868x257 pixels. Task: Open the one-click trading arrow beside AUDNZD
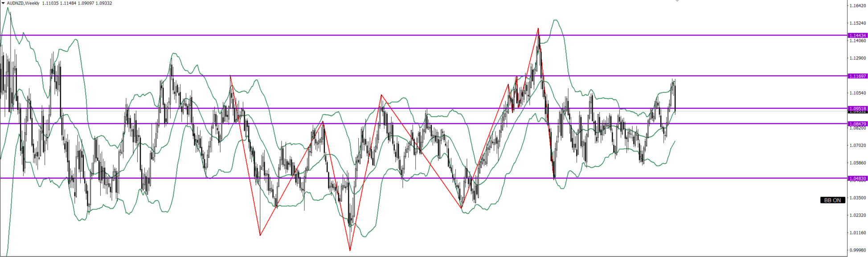click(x=3, y=3)
